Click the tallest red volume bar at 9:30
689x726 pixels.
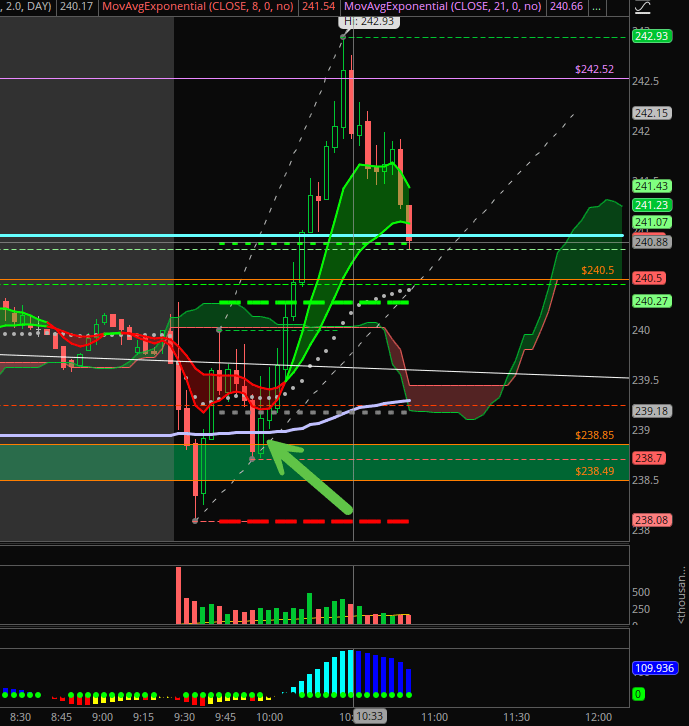pyautogui.click(x=180, y=595)
